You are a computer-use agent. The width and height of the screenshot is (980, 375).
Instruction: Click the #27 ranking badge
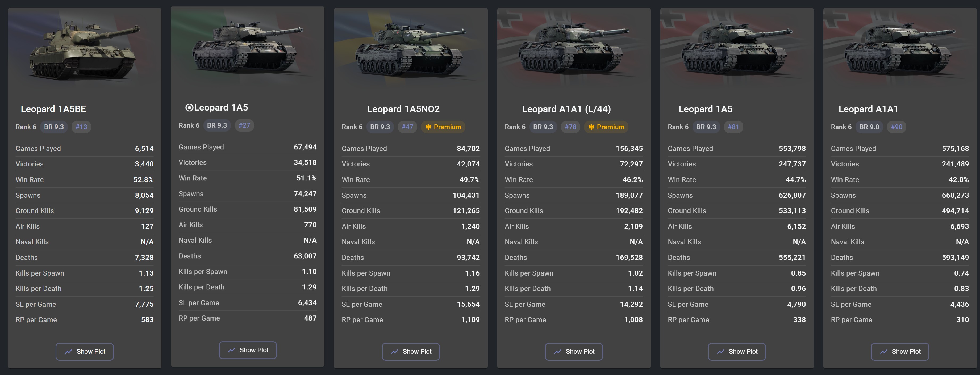click(244, 125)
